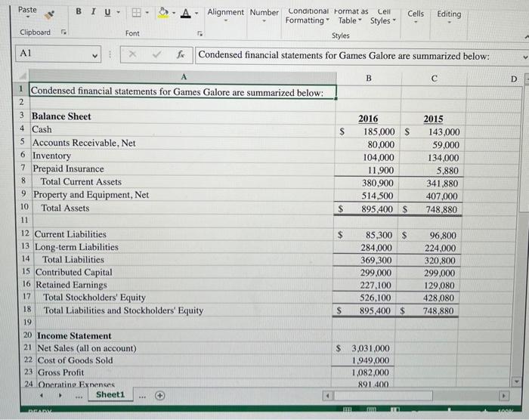The image size is (529, 420).
Task: Adjust the zoom slider
Action: (x=449, y=410)
